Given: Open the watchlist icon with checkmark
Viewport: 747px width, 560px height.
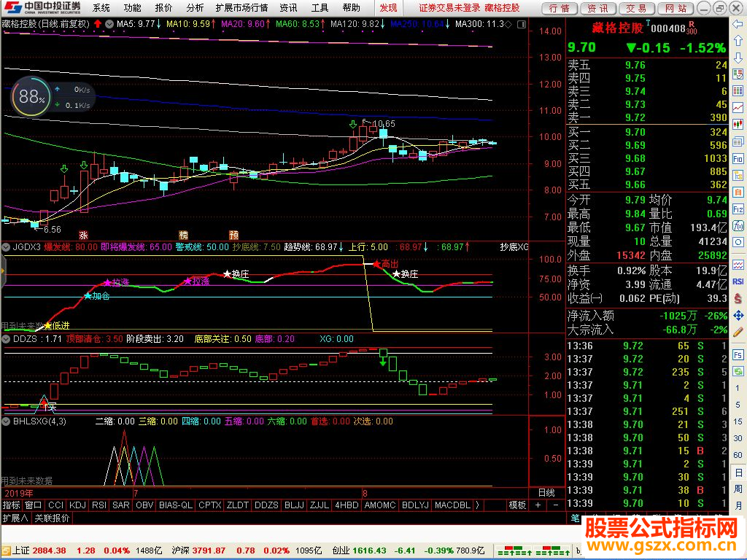Looking at the screenshot, I should [x=738, y=74].
